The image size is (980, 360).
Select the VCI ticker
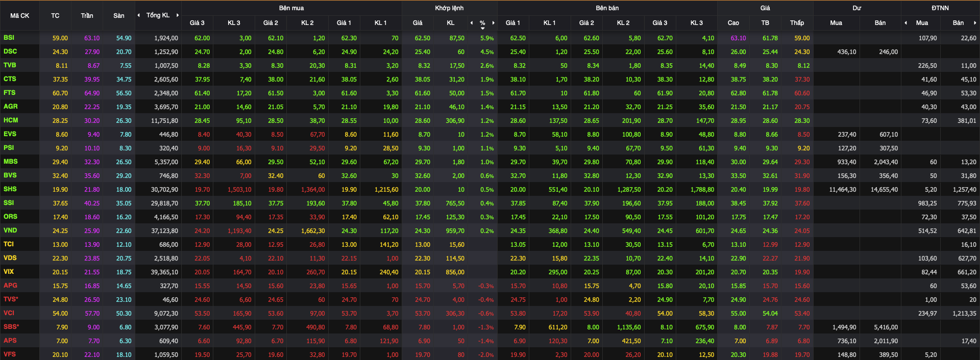9,313
